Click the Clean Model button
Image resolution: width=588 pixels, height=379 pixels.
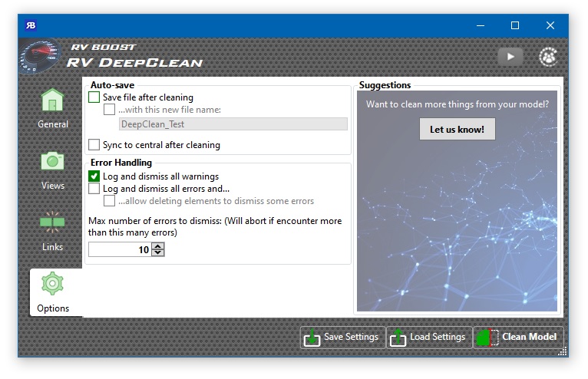(x=517, y=338)
